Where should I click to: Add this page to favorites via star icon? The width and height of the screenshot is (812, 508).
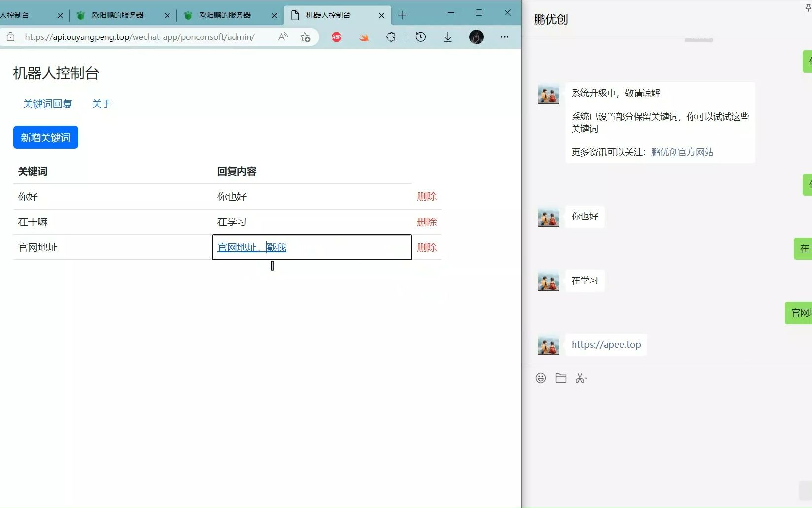[305, 37]
